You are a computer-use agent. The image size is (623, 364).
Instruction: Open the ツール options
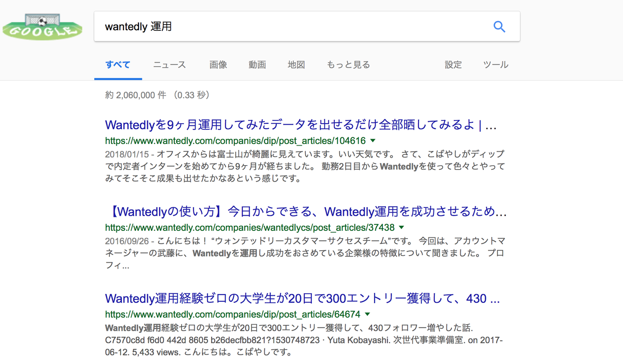[x=496, y=65]
